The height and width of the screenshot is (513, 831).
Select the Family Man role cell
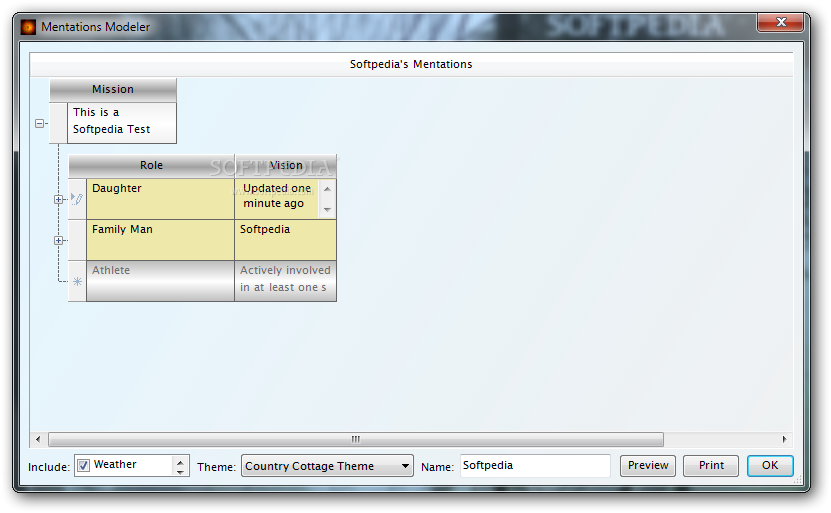tap(160, 240)
